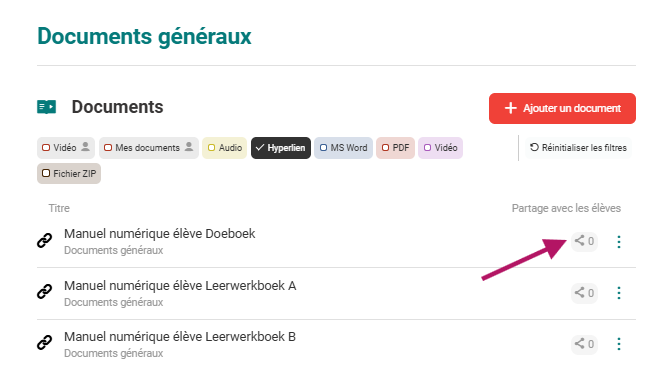The image size is (655, 390).
Task: Enable the Audio filter checkbox
Action: coord(211,148)
